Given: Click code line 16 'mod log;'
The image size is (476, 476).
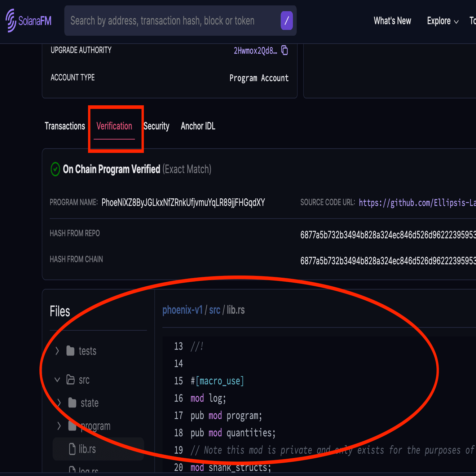Looking at the screenshot, I should tap(208, 398).
